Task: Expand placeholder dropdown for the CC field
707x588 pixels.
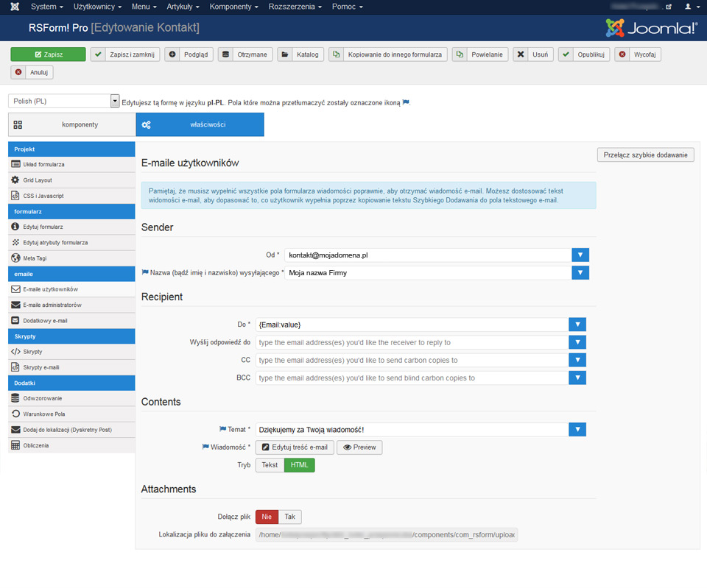Action: pyautogui.click(x=577, y=360)
